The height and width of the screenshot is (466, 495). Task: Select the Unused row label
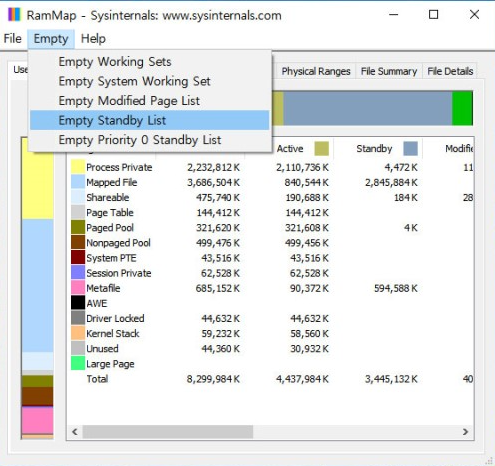coord(102,349)
